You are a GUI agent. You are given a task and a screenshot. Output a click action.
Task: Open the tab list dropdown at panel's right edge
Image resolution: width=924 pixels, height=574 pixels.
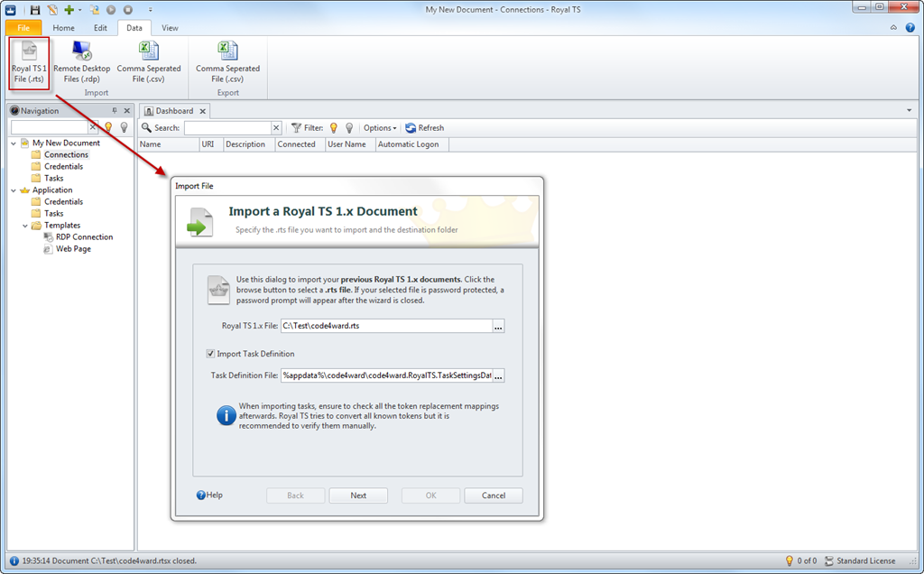pyautogui.click(x=910, y=110)
